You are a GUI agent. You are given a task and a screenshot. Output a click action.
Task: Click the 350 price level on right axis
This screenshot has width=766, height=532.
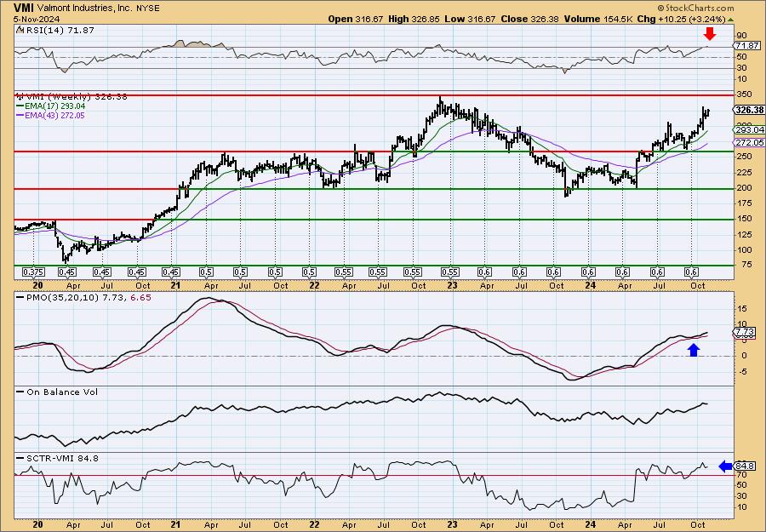[744, 94]
